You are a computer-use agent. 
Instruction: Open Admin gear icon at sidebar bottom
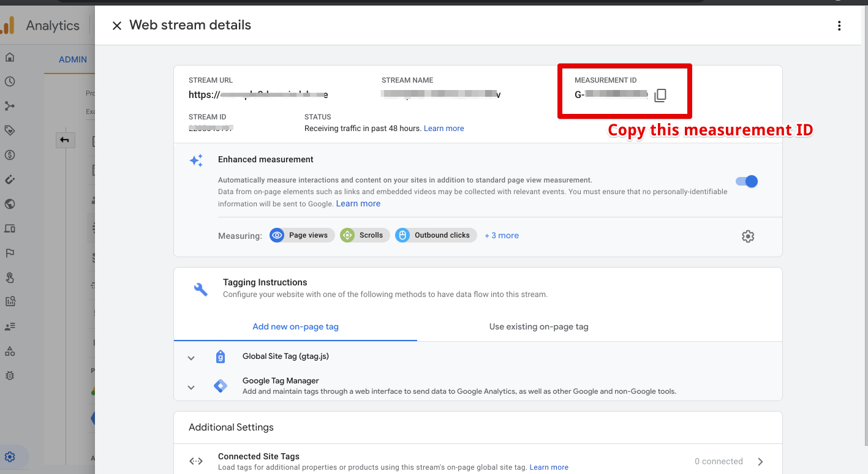[x=10, y=457]
